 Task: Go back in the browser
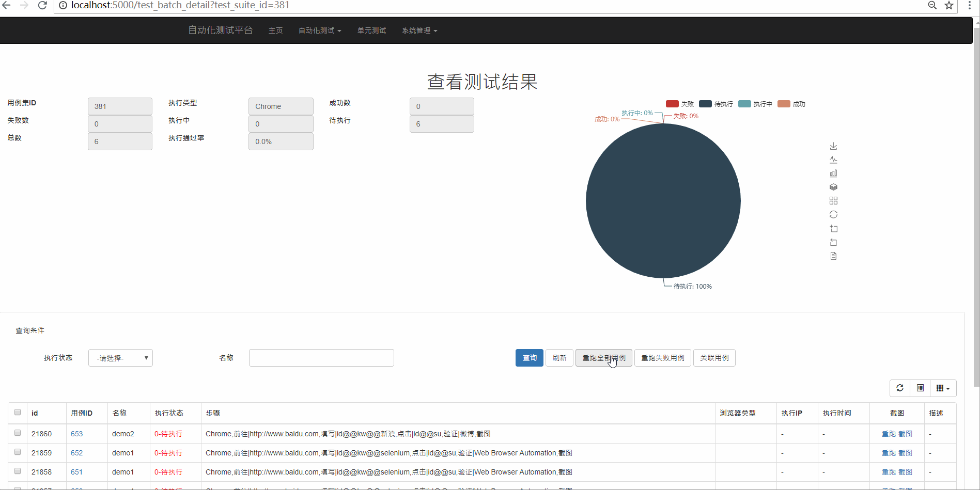tap(7, 5)
